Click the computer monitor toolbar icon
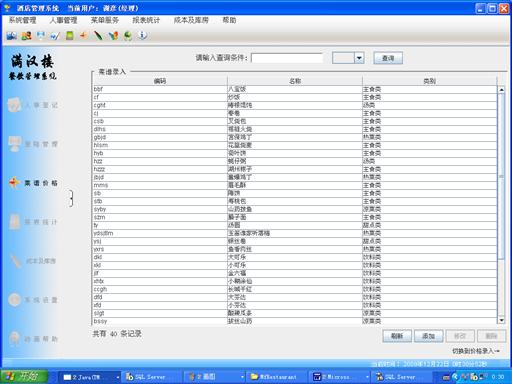This screenshot has height=384, width=512. pyautogui.click(x=41, y=35)
